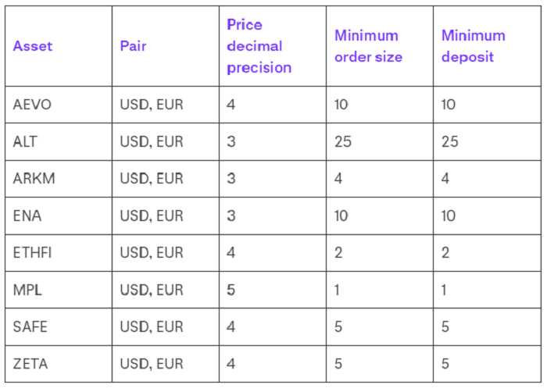Select the ETHFI asset cell

click(x=32, y=253)
